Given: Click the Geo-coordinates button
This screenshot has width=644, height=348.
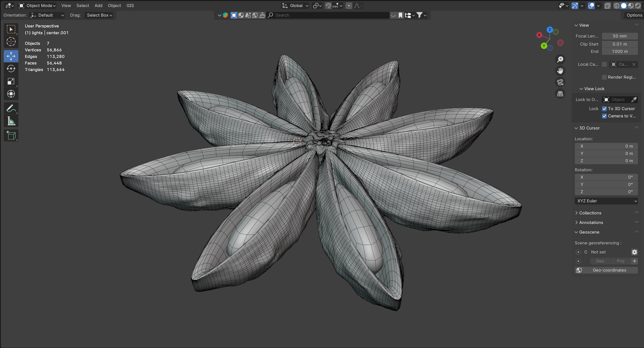Looking at the screenshot, I should click(606, 270).
